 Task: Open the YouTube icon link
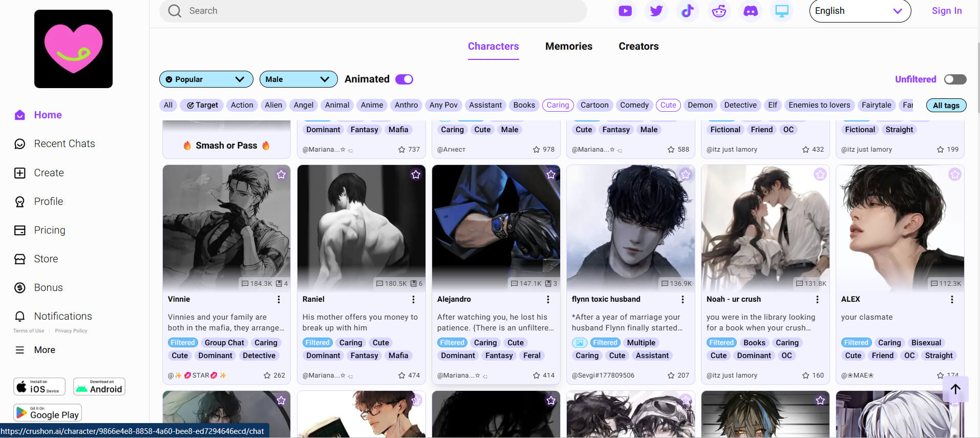click(625, 11)
